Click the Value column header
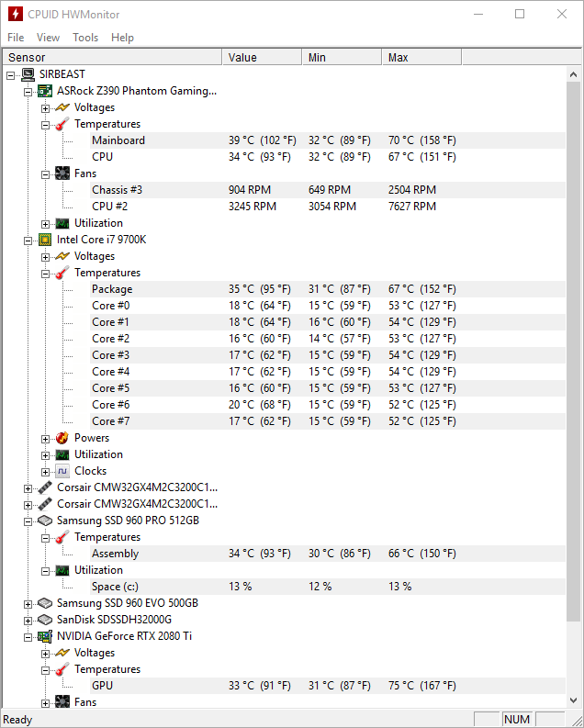Screen dimensions: 584x728 point(262,57)
